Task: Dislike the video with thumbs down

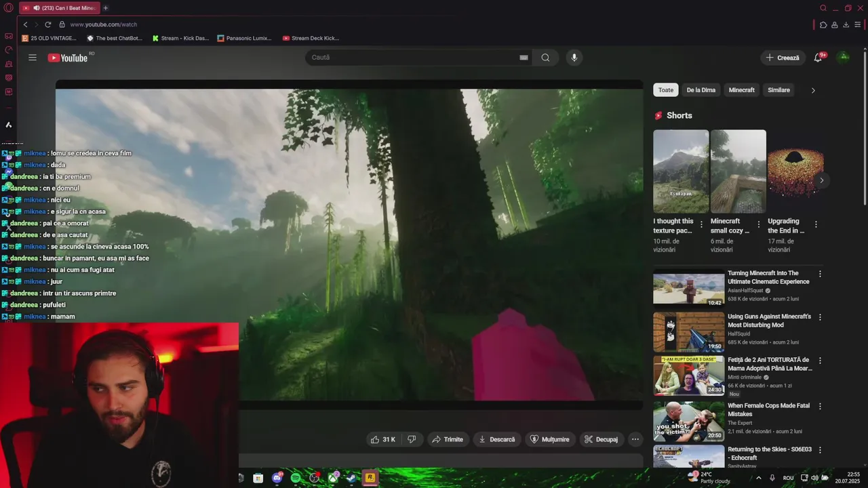Action: (x=412, y=439)
